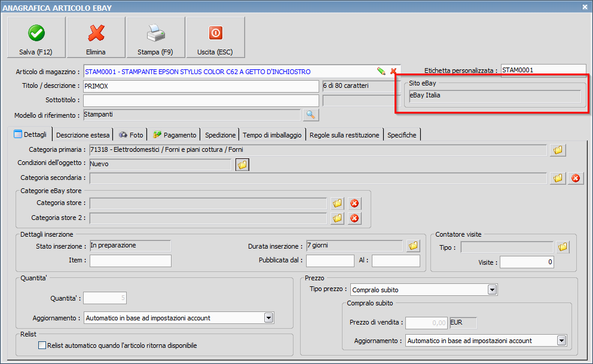Screen dimensions: 593x364
Task: Click the Categoria primaria field with Forni
Action: pyautogui.click(x=318, y=150)
